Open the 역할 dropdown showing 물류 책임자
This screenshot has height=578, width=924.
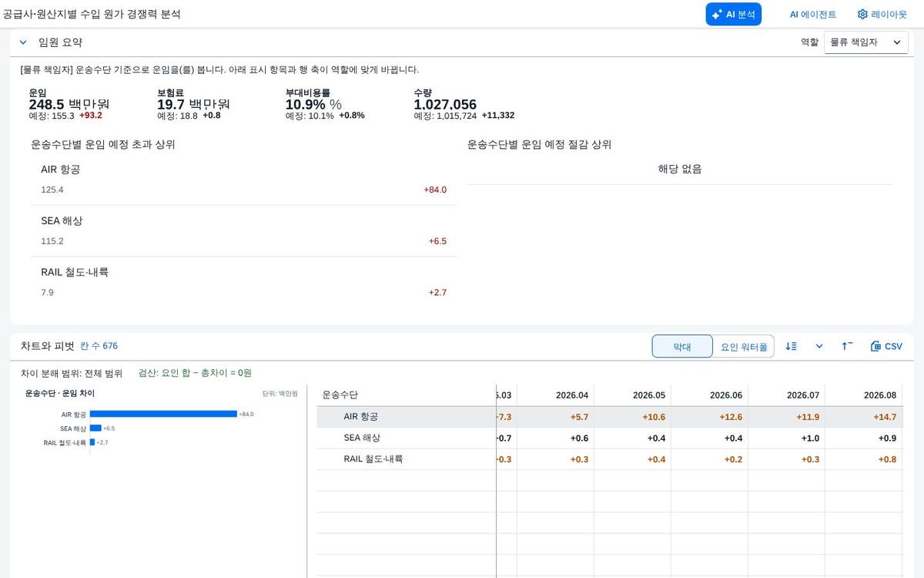click(866, 42)
